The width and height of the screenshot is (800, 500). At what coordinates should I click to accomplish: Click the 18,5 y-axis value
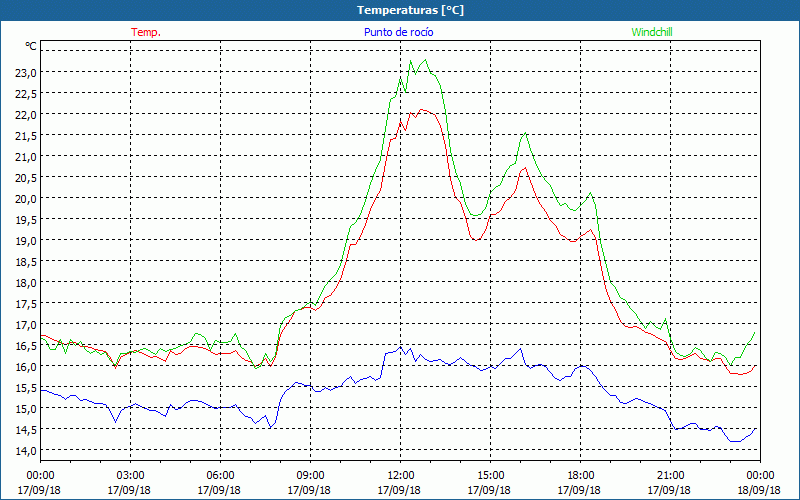26,262
